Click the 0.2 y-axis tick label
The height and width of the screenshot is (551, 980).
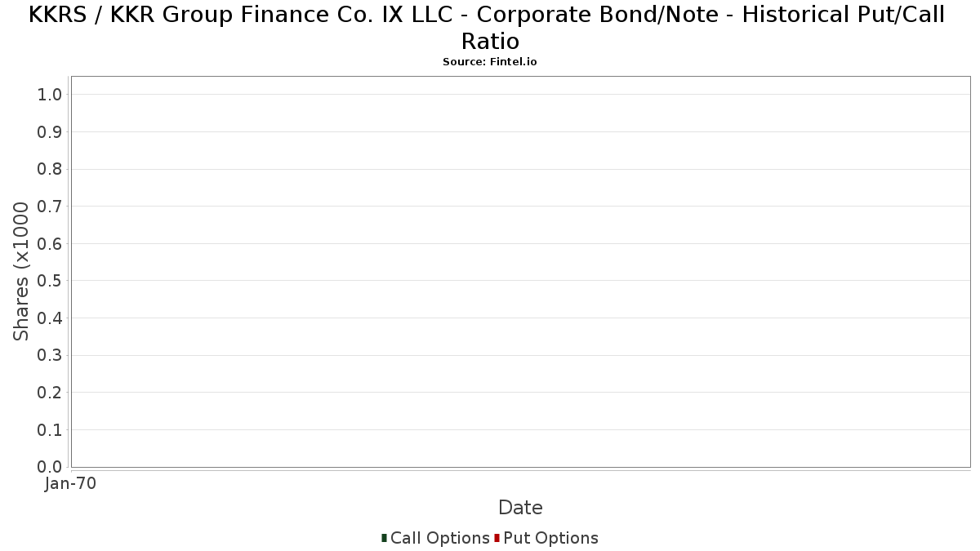tap(50, 393)
